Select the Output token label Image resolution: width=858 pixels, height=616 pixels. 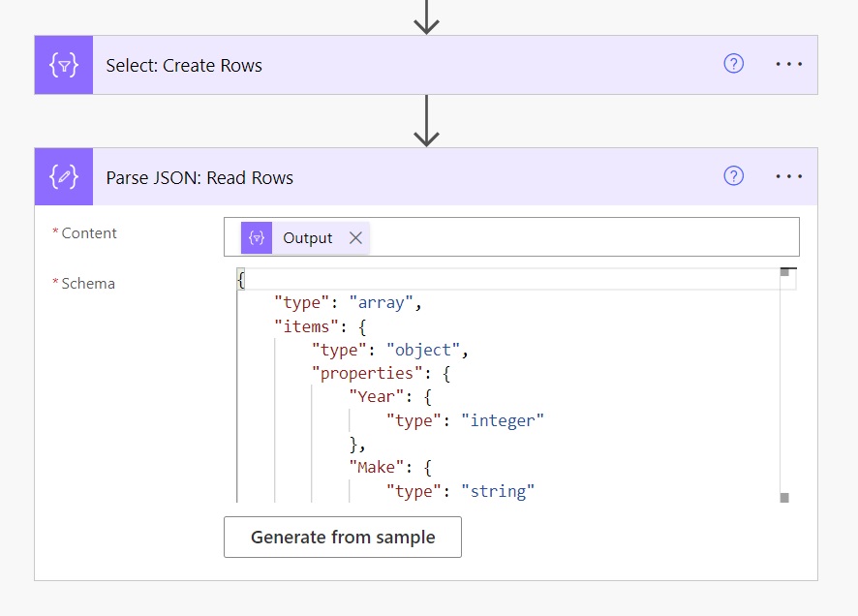307,238
